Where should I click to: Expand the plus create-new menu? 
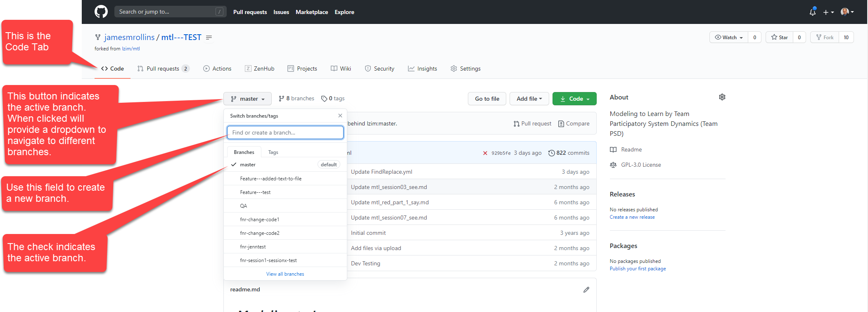pos(828,12)
